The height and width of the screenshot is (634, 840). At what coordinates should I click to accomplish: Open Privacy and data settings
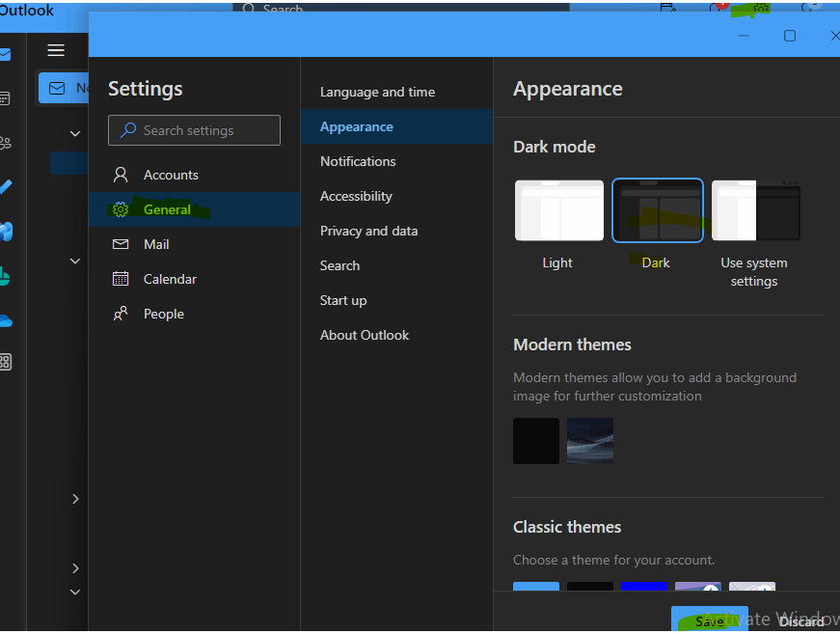(368, 231)
